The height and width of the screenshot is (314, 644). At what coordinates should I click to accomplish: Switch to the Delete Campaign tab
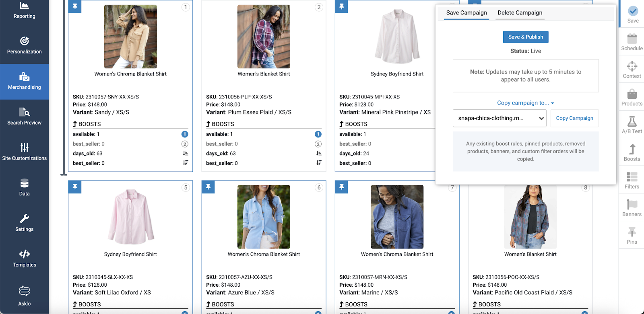(x=520, y=13)
